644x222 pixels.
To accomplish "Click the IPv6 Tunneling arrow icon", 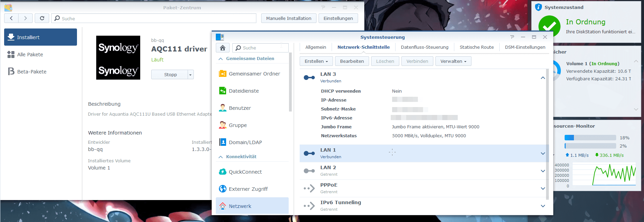I will tap(309, 206).
